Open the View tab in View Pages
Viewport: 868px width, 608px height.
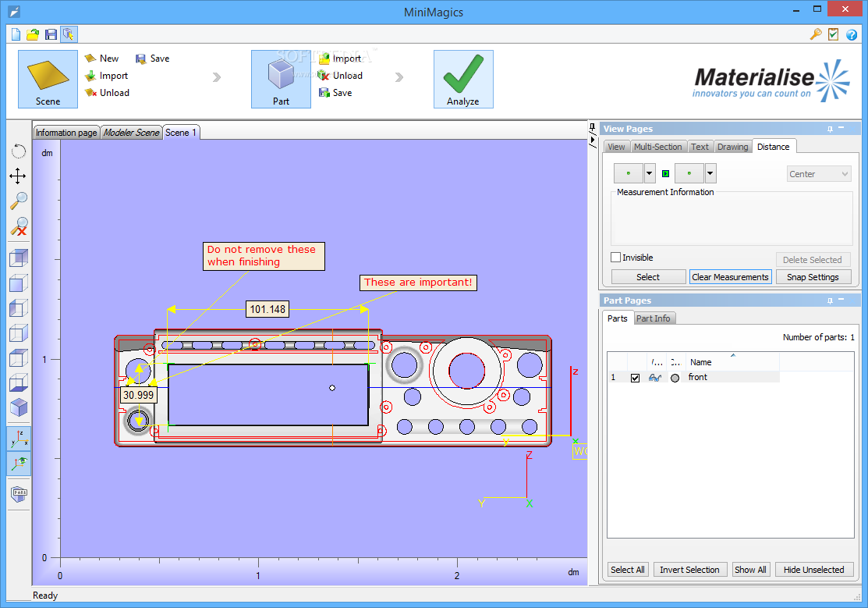click(x=616, y=147)
